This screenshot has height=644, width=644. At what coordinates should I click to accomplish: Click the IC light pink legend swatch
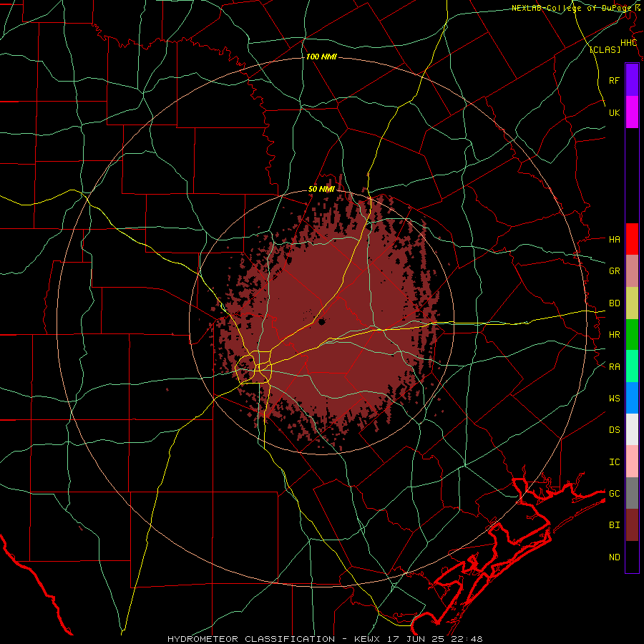pyautogui.click(x=632, y=462)
